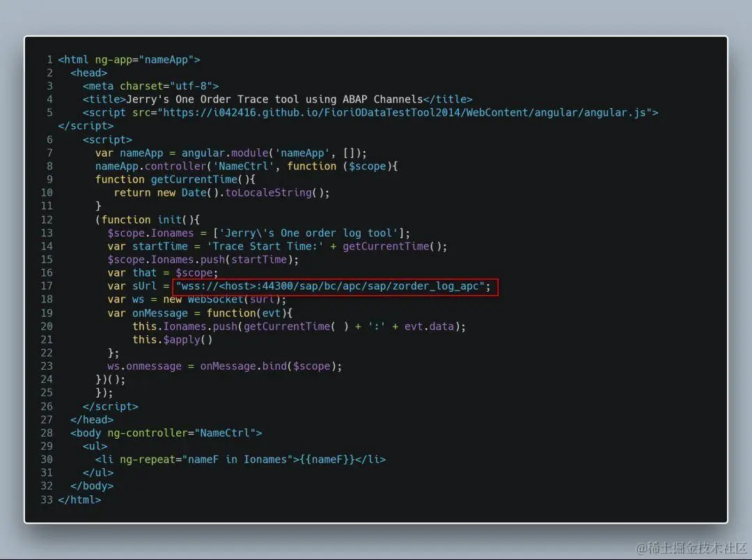This screenshot has height=560, width=752.
Task: Click line number 1 in the gutter
Action: [49, 59]
